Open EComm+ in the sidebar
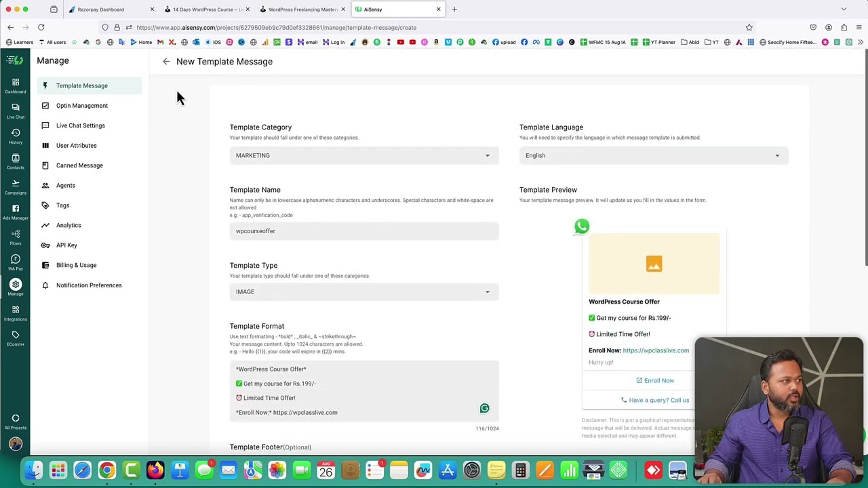 [x=15, y=338]
